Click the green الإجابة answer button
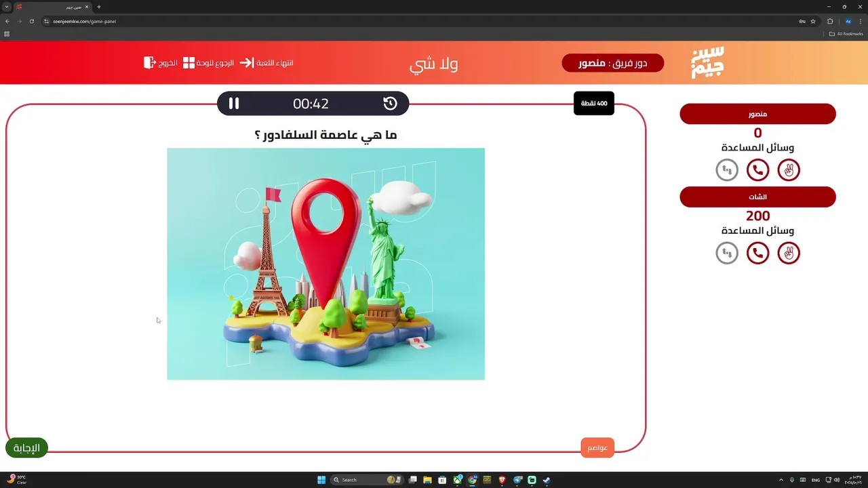 (26, 448)
